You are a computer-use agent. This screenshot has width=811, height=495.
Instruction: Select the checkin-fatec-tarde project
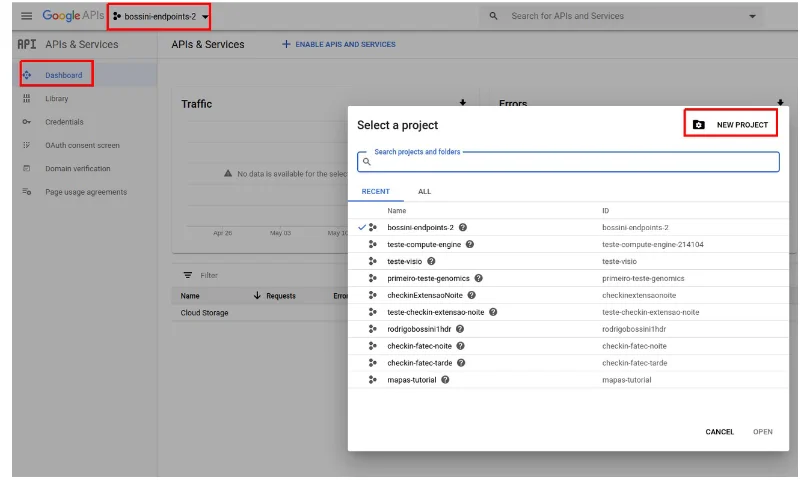pos(568,363)
